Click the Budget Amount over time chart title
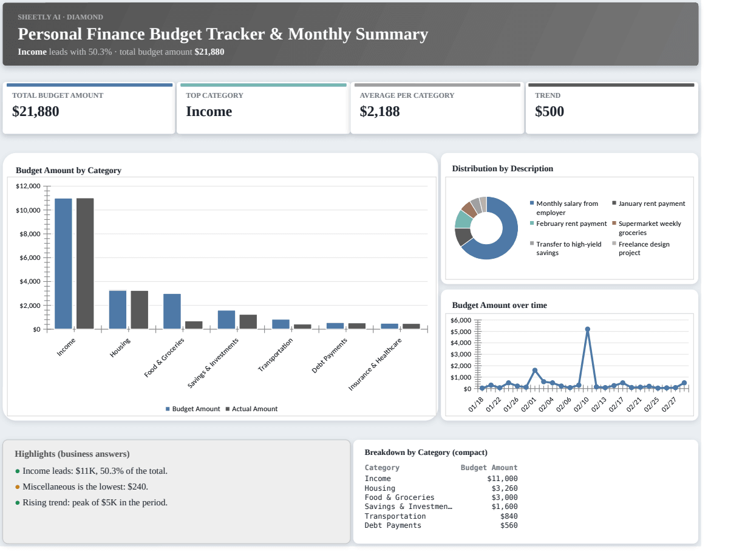The height and width of the screenshot is (560, 745). click(x=500, y=305)
